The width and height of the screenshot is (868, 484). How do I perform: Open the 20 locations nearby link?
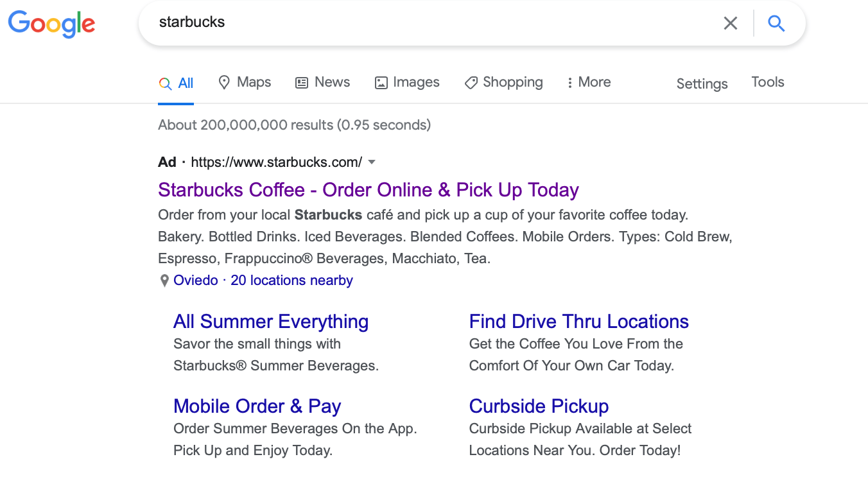[291, 281]
